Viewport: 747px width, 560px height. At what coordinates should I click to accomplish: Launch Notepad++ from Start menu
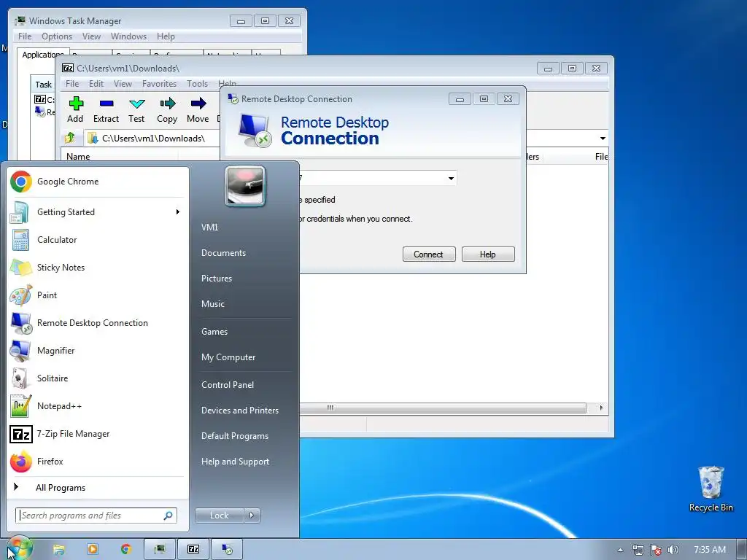click(97, 405)
